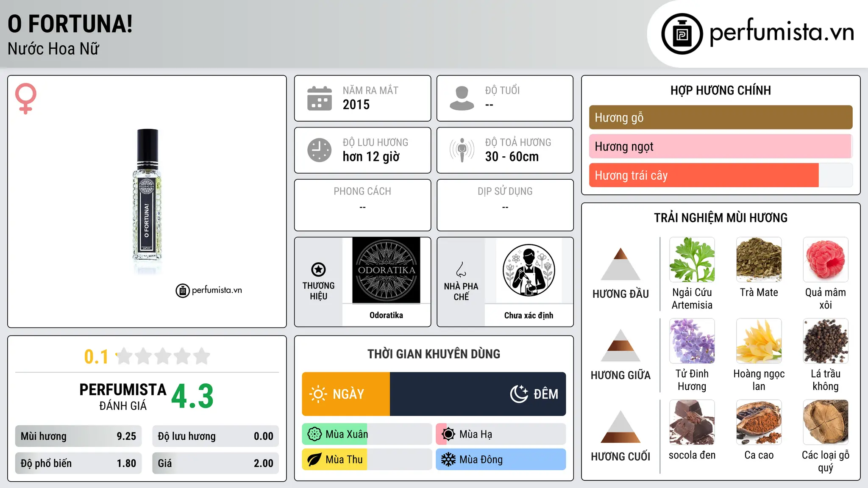This screenshot has height=488, width=868.
Task: Click the 0.1 user rating number
Action: point(96,357)
